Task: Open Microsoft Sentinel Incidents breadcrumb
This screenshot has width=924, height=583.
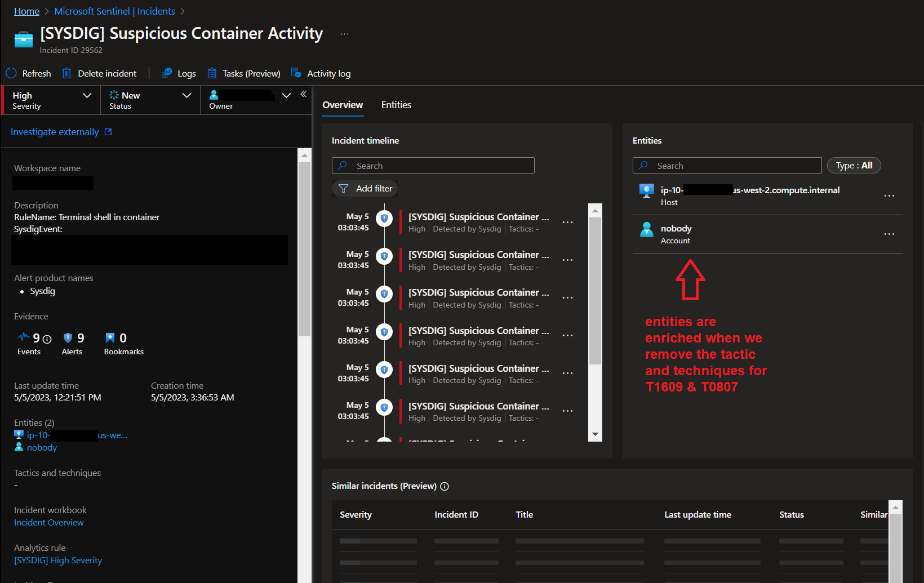Action: pyautogui.click(x=114, y=11)
